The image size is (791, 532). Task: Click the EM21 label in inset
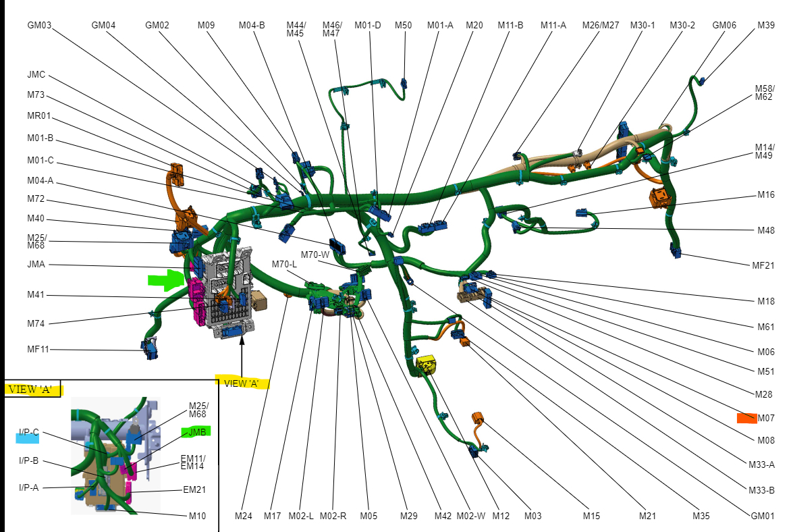pyautogui.click(x=194, y=489)
